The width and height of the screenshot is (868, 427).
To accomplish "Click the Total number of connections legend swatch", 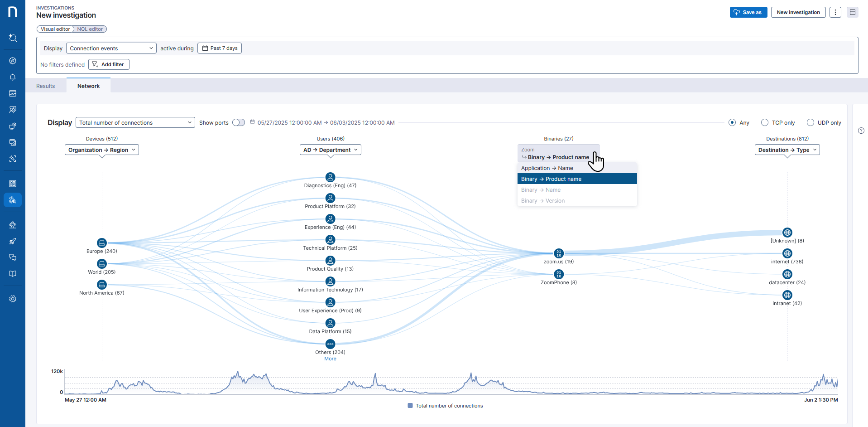I will 410,406.
